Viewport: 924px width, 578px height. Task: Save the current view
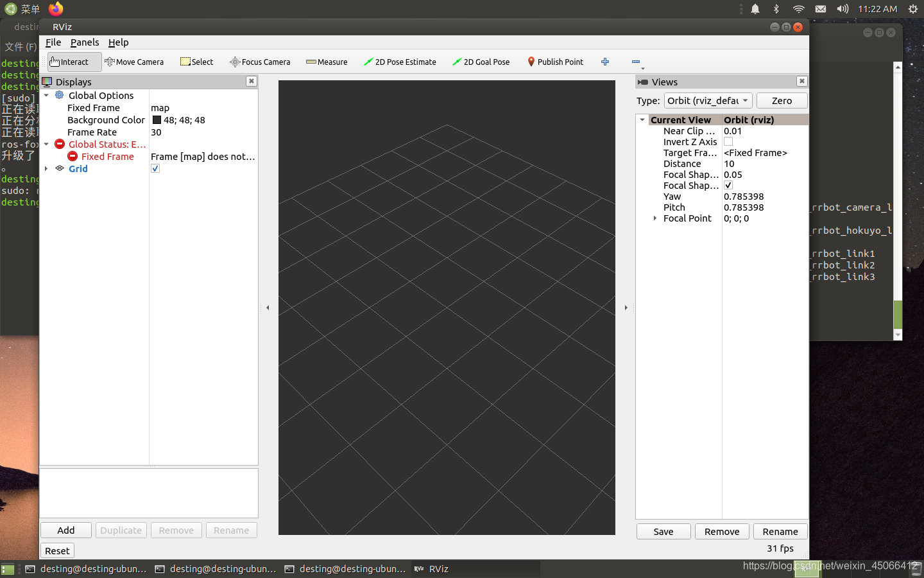tap(663, 531)
